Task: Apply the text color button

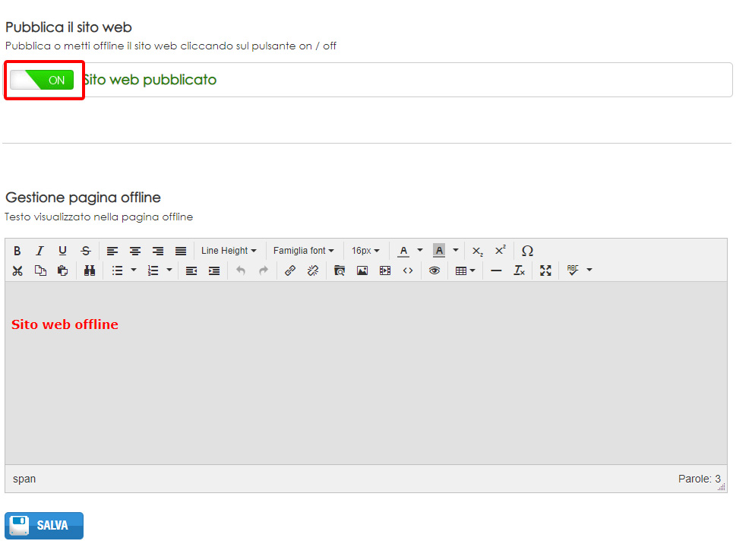Action: point(404,251)
